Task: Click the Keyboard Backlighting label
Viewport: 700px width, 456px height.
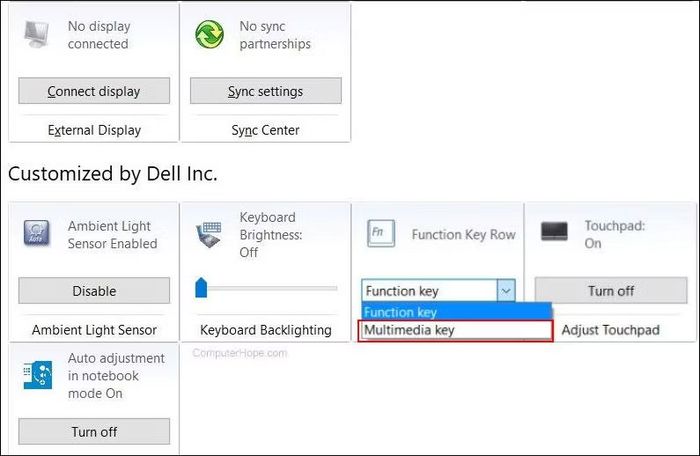Action: [x=266, y=330]
